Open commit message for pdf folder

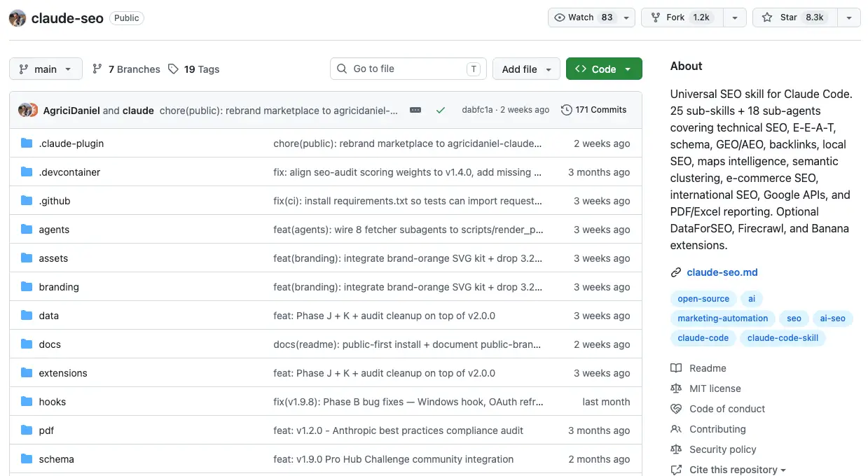coord(398,430)
